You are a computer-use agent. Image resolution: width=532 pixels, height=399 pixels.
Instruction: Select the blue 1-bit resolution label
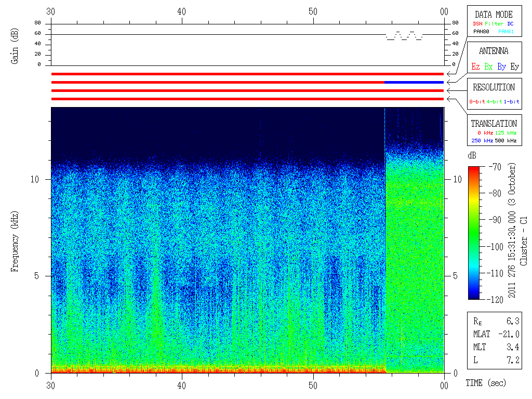tap(511, 101)
